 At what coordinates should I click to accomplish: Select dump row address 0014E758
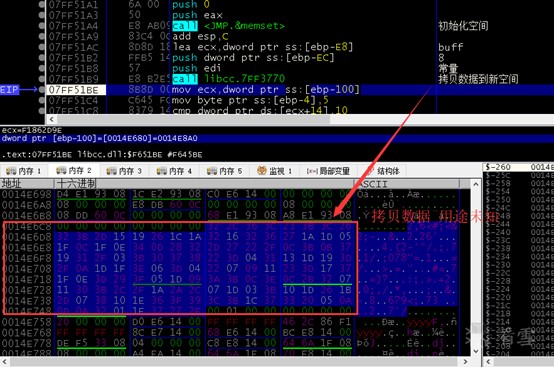point(26,322)
